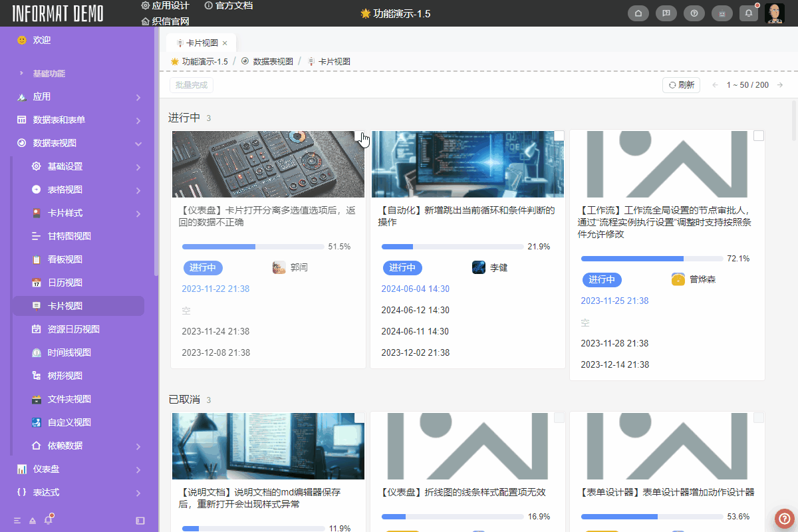Collapse the sidebar via bottom panel icon
Screen dimensions: 798x532
click(140, 520)
